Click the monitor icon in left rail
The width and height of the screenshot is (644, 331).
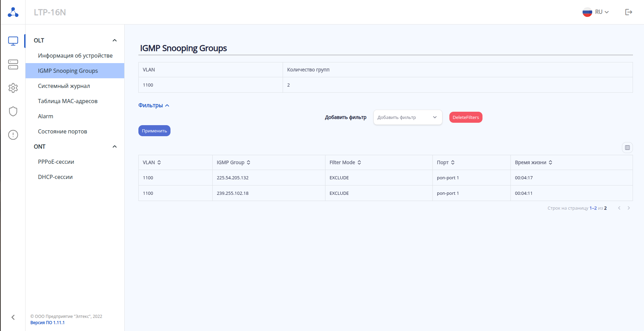click(x=13, y=41)
